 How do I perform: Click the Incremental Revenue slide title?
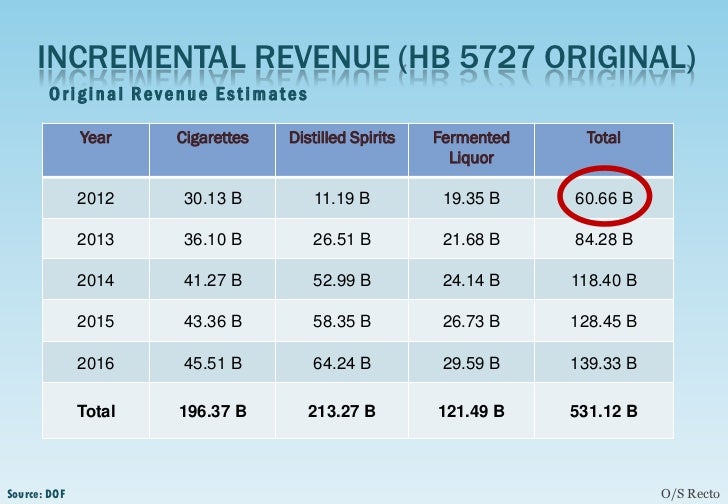[366, 58]
